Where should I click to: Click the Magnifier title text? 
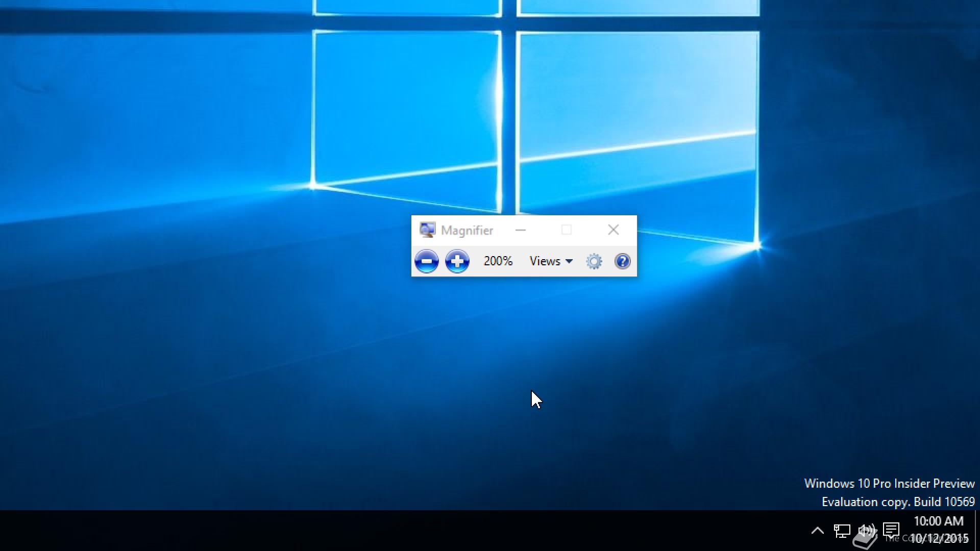click(x=467, y=231)
